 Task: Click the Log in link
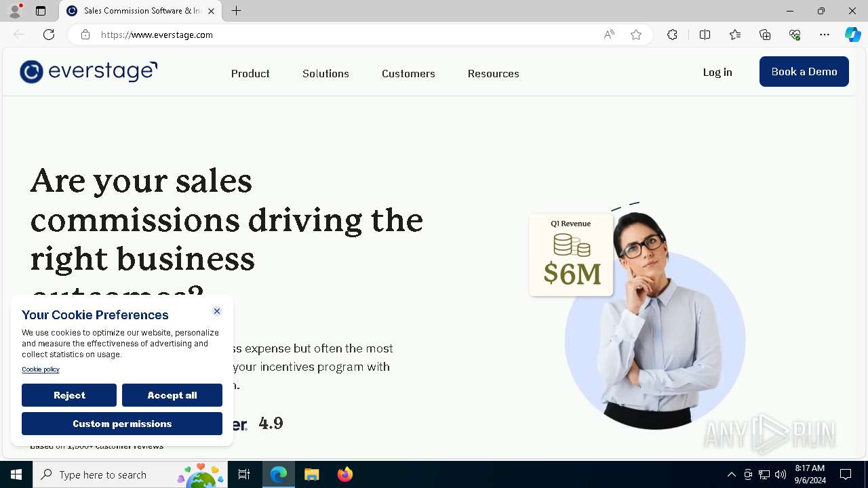[x=717, y=72]
